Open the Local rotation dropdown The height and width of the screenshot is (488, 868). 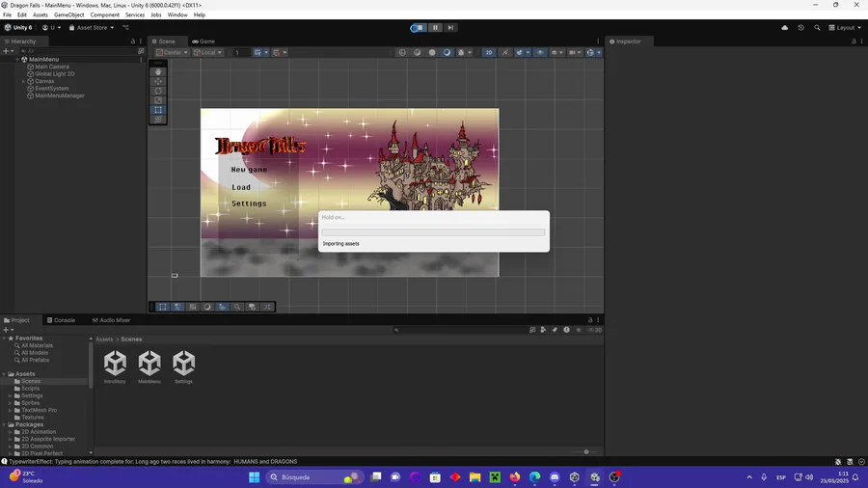click(x=207, y=53)
